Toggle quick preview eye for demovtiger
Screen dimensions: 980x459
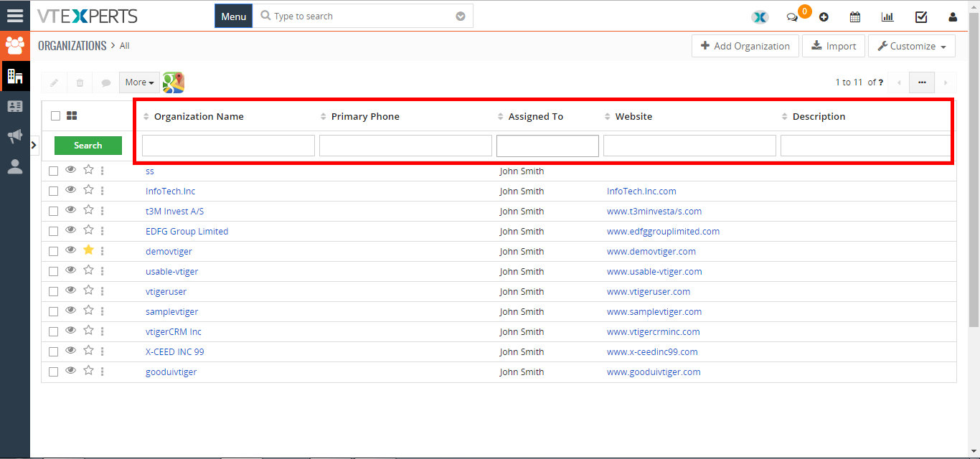[x=70, y=250]
